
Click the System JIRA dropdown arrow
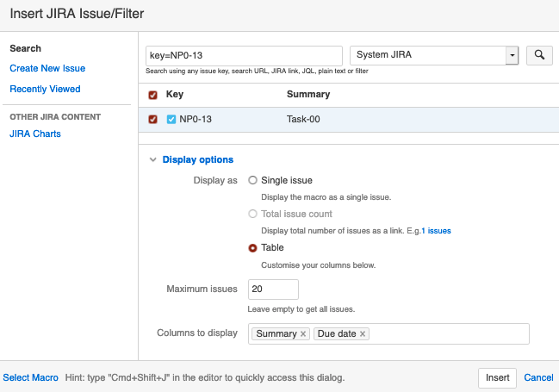pos(512,55)
